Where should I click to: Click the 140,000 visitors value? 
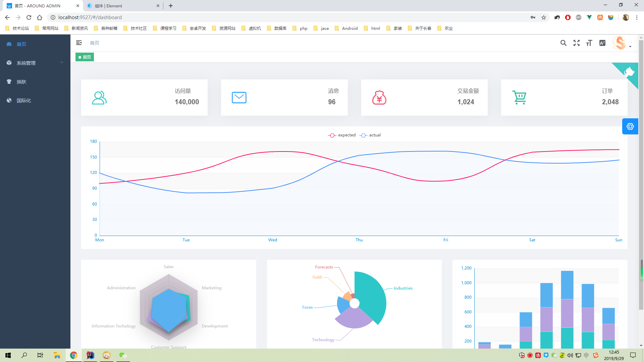(187, 102)
